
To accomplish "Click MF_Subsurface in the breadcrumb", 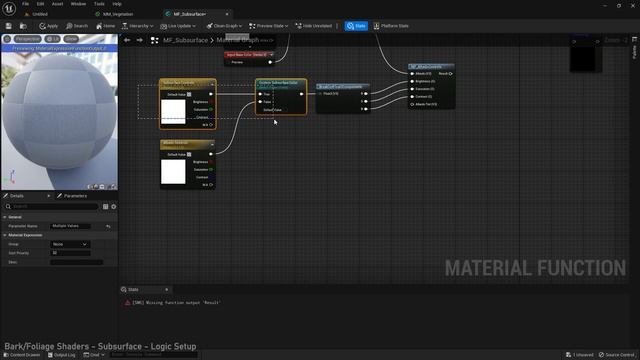I will pyautogui.click(x=185, y=40).
